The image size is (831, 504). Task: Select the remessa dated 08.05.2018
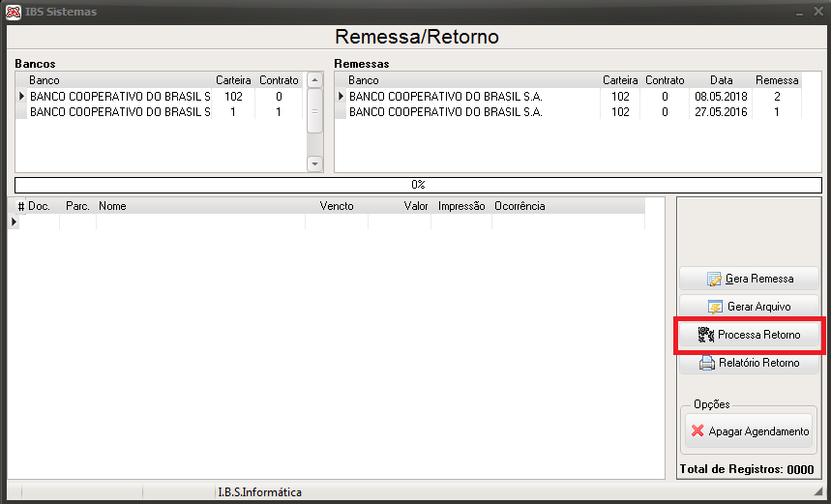(x=568, y=97)
